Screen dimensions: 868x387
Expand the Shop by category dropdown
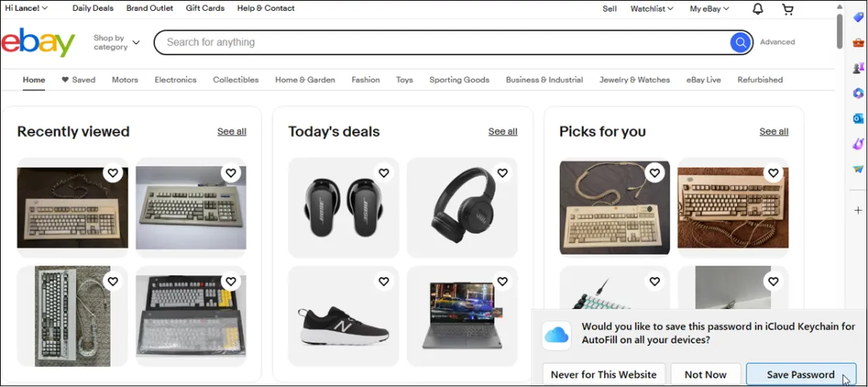tap(116, 43)
